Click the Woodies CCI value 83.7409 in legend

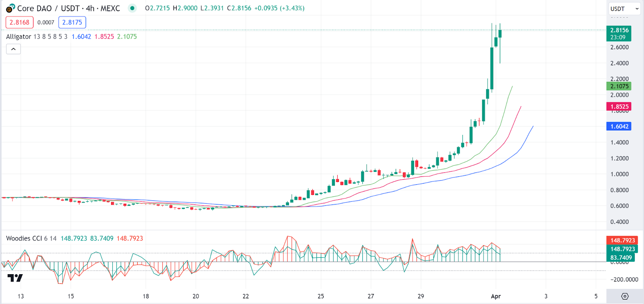[102, 238]
